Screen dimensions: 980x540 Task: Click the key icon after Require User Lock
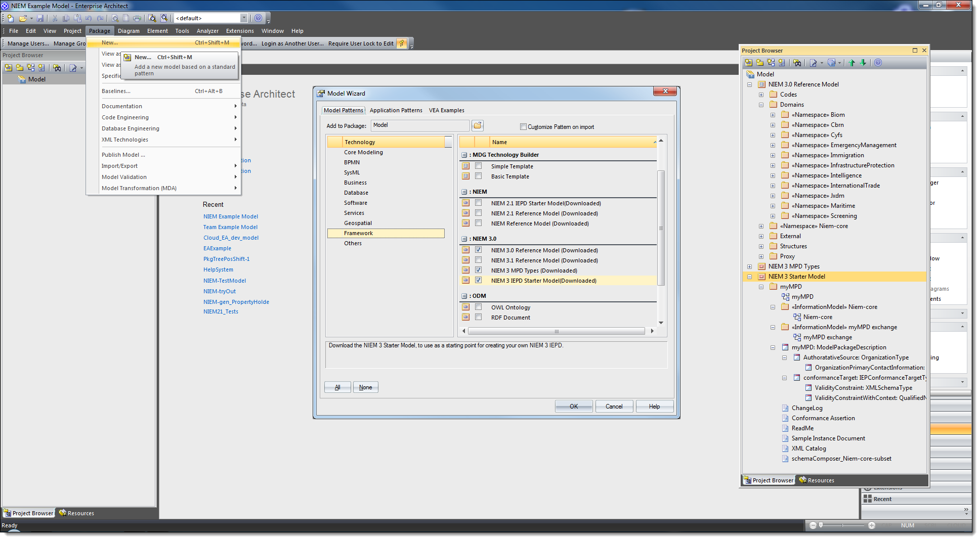[x=401, y=43]
